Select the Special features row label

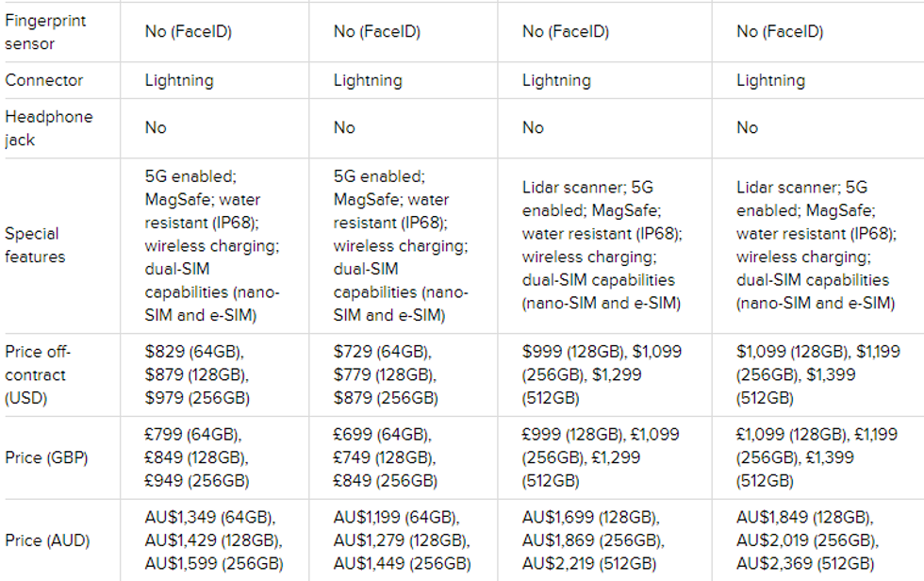click(35, 245)
